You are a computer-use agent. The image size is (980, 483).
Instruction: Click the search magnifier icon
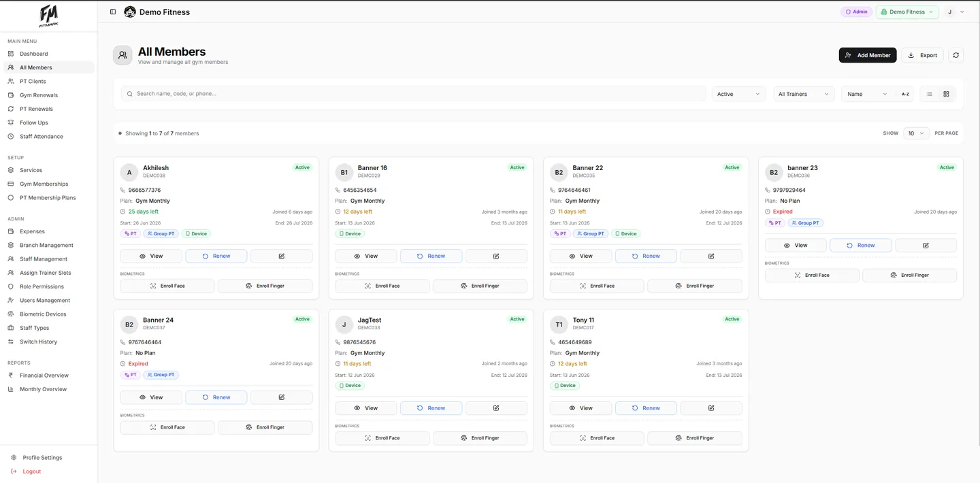[x=129, y=94]
